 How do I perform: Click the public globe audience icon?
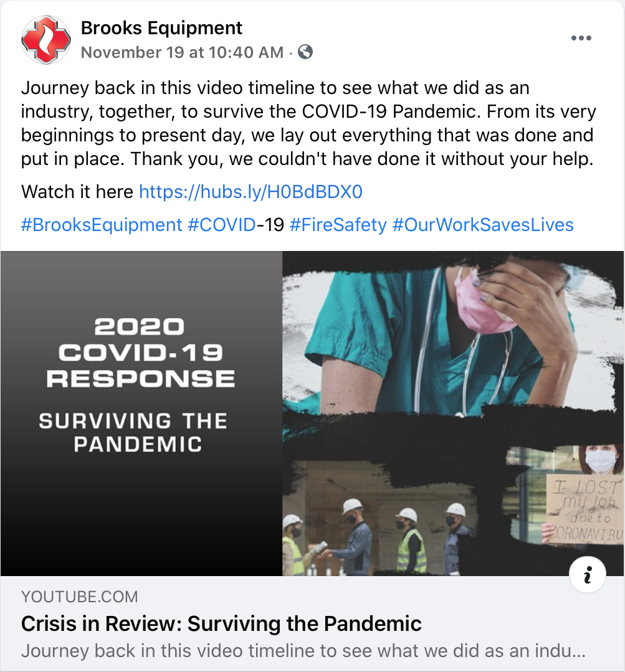305,52
